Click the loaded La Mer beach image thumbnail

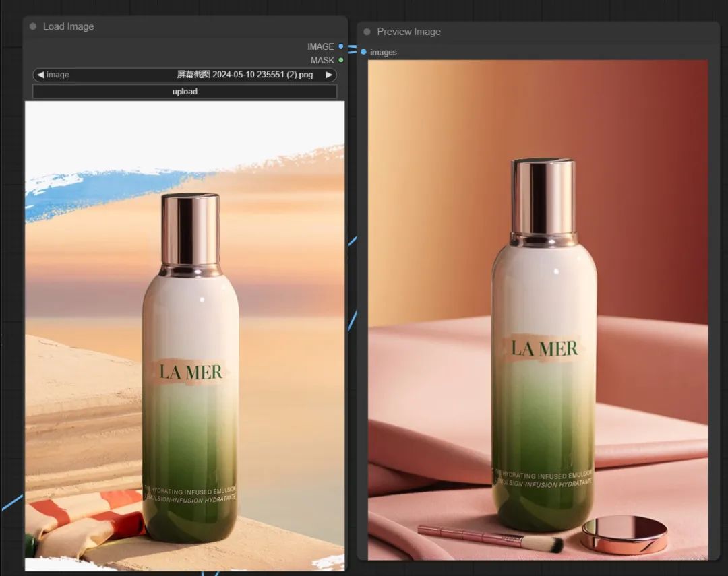[x=185, y=336]
